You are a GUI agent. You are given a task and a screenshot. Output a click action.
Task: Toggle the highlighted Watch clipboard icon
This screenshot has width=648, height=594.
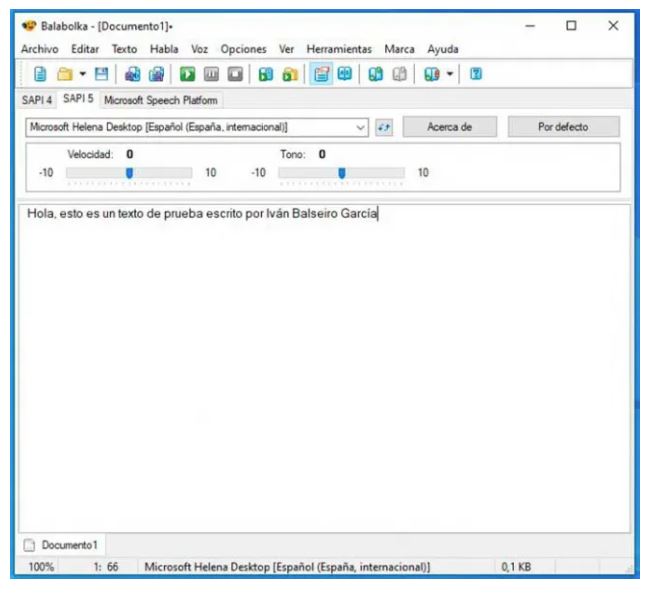(x=322, y=74)
